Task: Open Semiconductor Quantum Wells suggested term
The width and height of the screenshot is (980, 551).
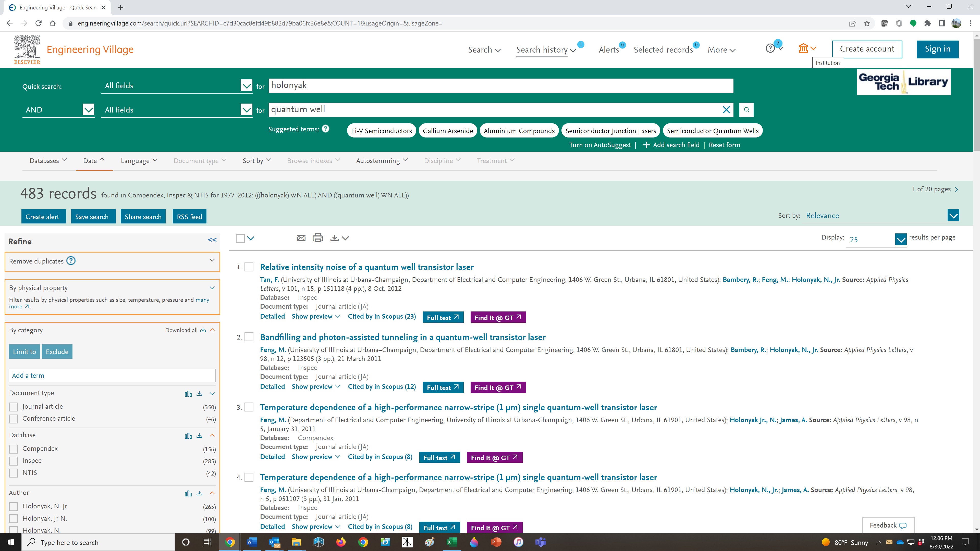Action: coord(712,131)
